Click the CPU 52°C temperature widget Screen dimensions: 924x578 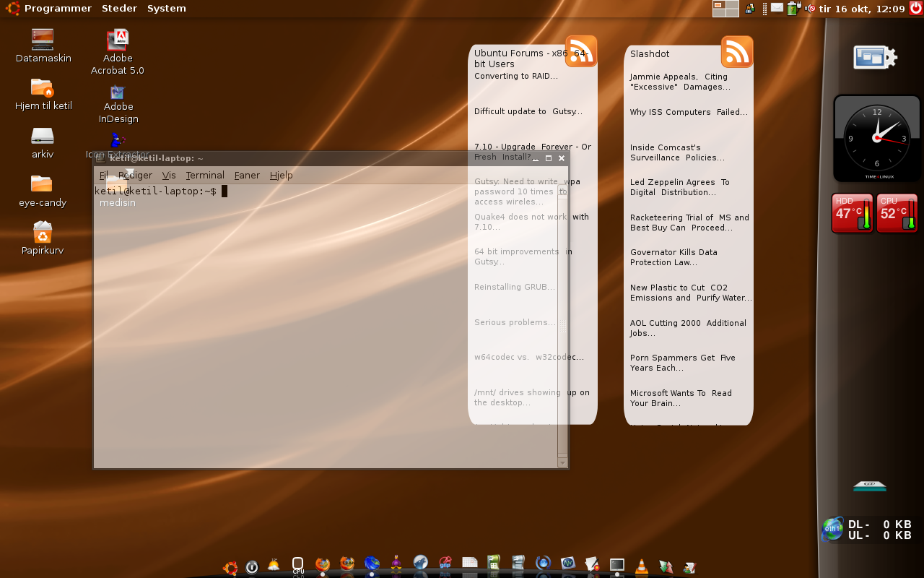pyautogui.click(x=897, y=213)
